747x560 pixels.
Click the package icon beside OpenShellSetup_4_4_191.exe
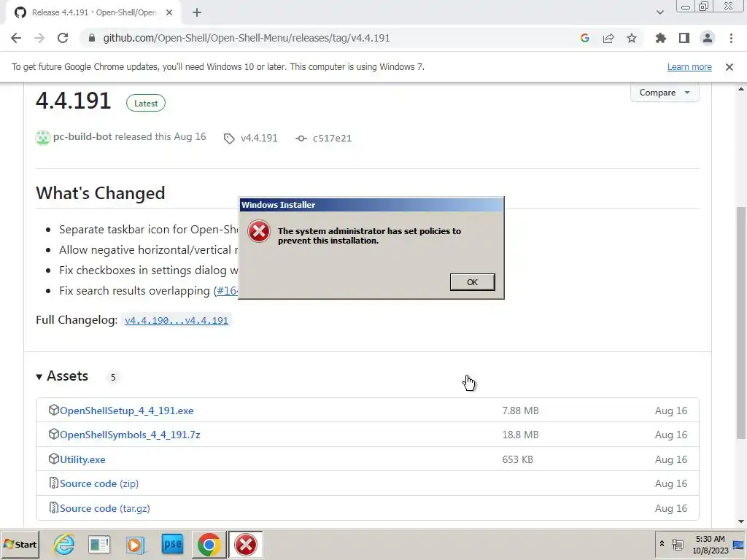pyautogui.click(x=54, y=410)
